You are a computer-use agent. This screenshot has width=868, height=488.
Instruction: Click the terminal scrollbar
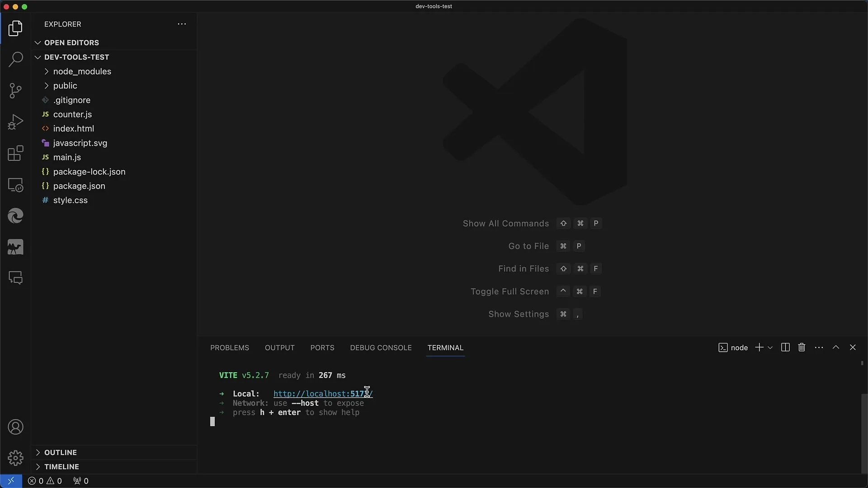point(864,434)
